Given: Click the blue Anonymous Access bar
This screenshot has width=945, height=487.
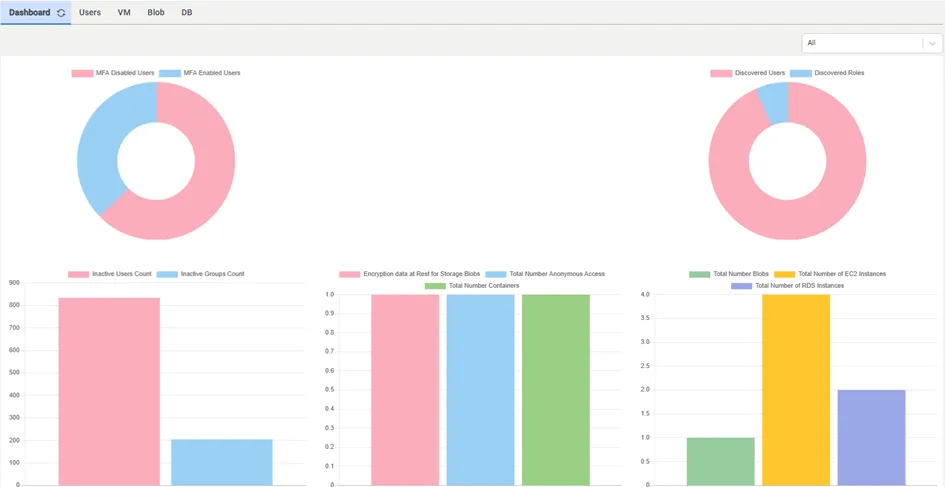Looking at the screenshot, I should [x=480, y=390].
